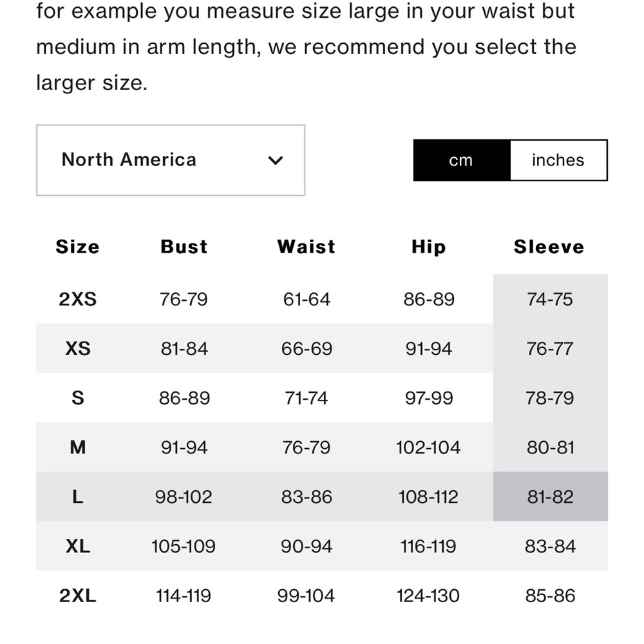Select the 2XS size label
This screenshot has height=644, width=644.
(77, 299)
